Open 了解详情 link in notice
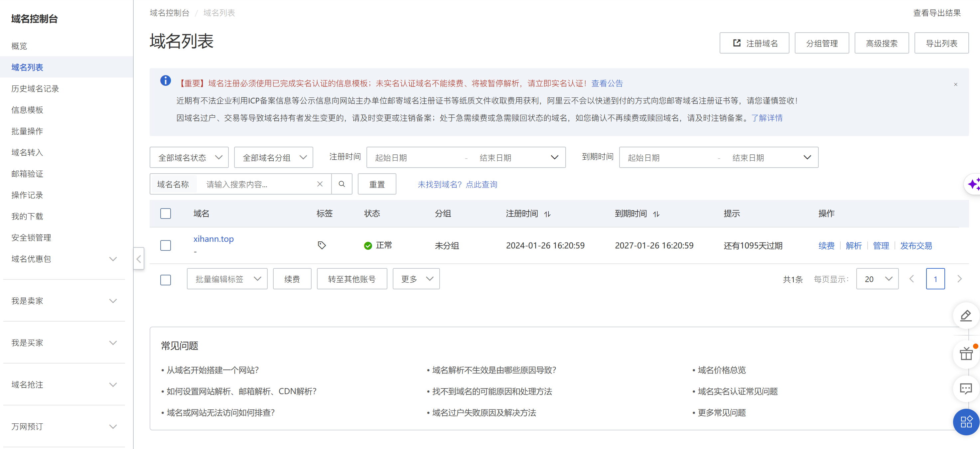980x449 pixels. point(767,118)
